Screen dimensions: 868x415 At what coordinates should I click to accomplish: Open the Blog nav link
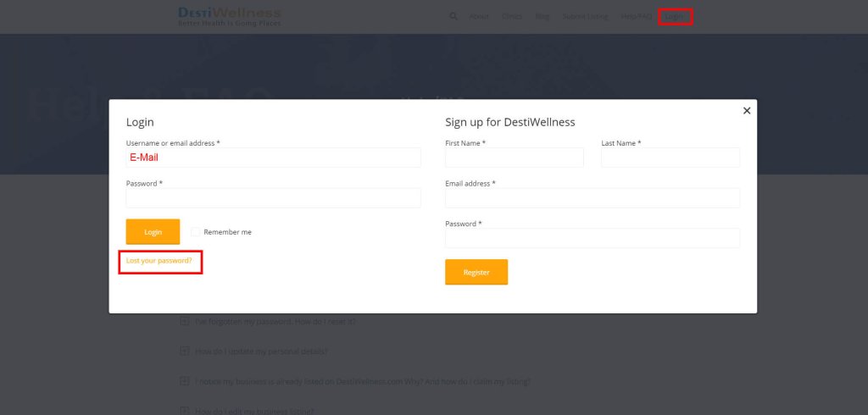542,16
